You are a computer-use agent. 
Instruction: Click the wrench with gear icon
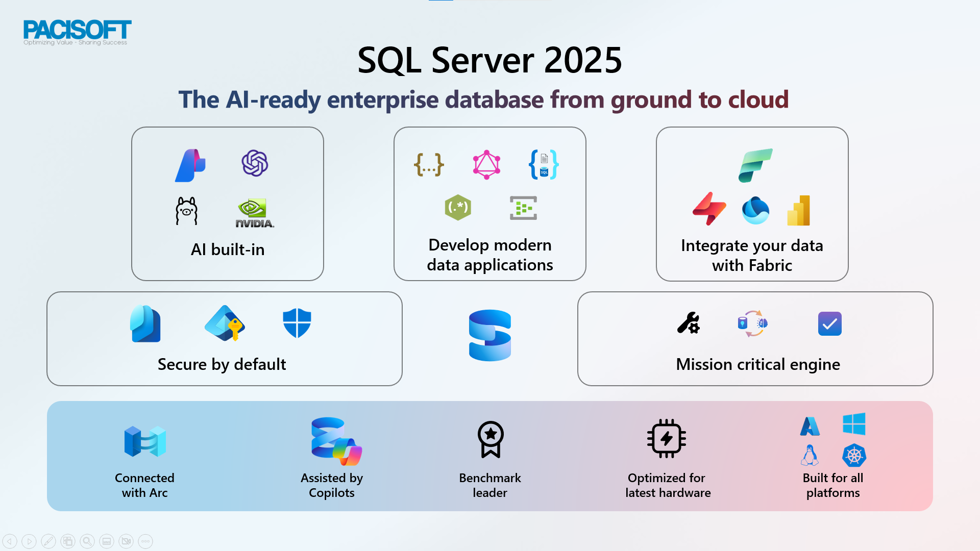[689, 323]
